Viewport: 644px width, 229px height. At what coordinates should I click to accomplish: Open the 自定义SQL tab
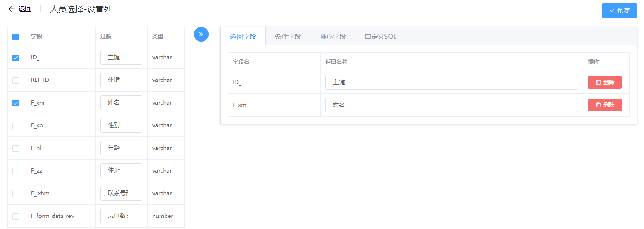pyautogui.click(x=380, y=37)
